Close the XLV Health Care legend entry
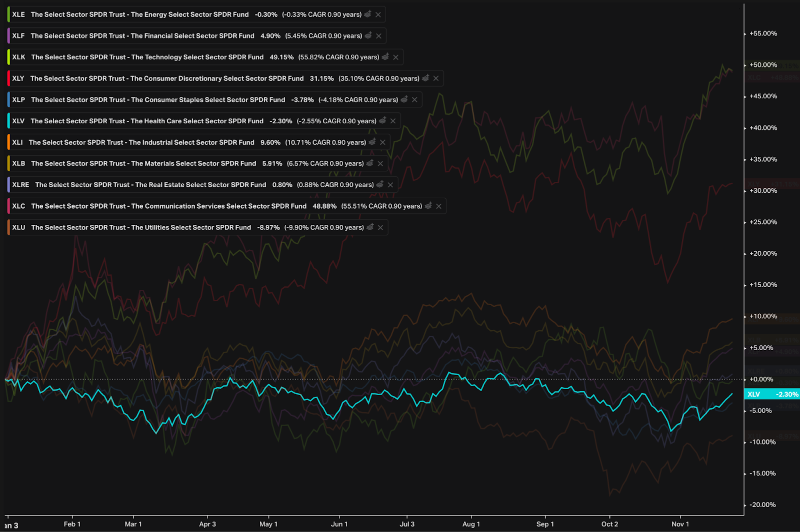This screenshot has width=800, height=532. tap(393, 121)
